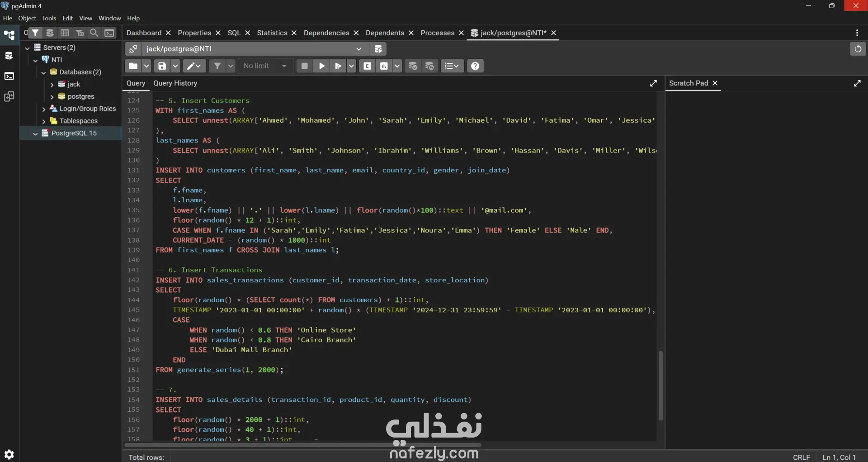Open the No limit rows dropdown
Viewport: 868px width, 462px height.
tap(265, 66)
